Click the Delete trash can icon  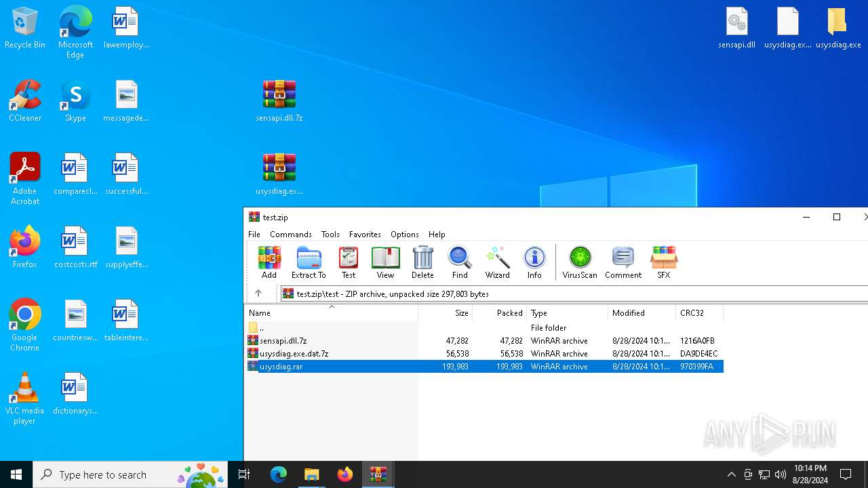[422, 262]
